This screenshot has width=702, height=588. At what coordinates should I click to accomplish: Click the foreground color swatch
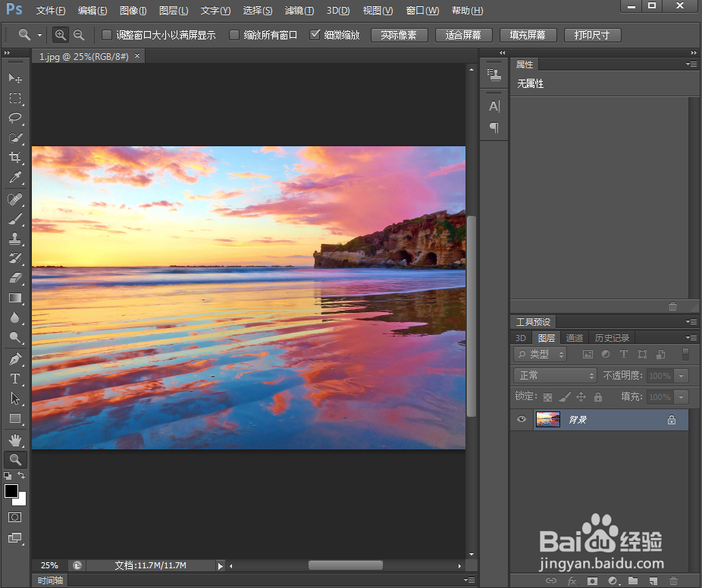tap(11, 490)
